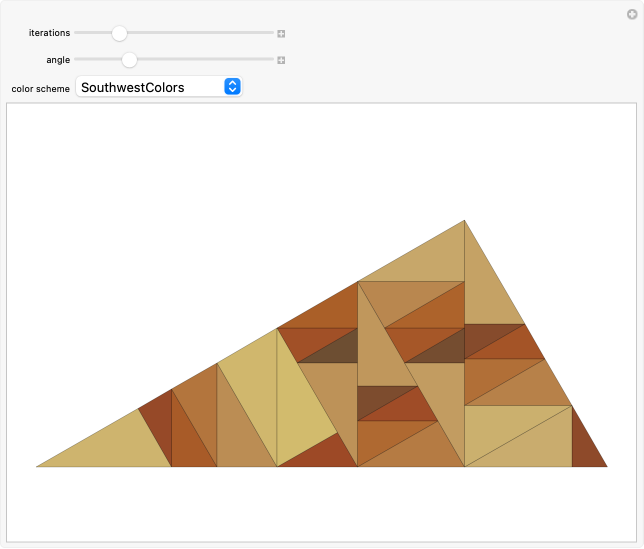Click the "angle" label
Viewport: 644px width, 549px height.
click(58, 60)
